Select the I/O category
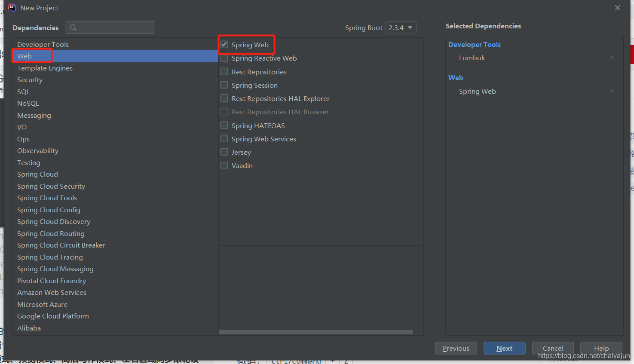The width and height of the screenshot is (634, 364). pyautogui.click(x=116, y=127)
